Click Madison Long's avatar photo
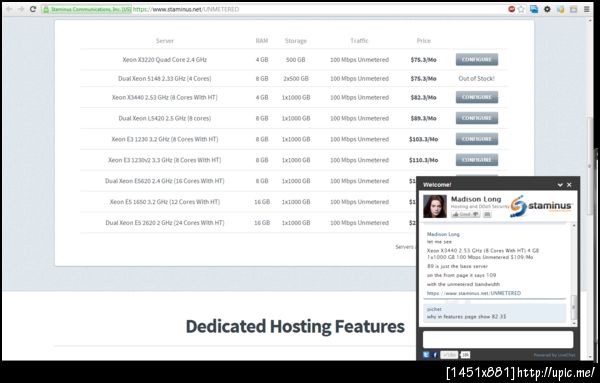This screenshot has width=600, height=383. point(435,207)
